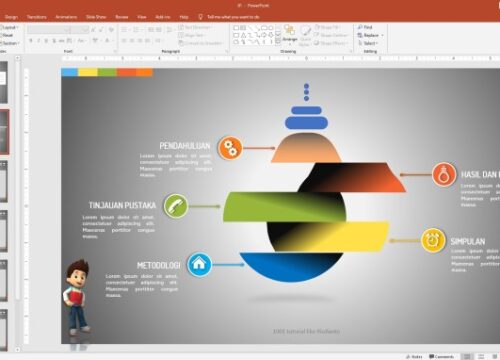Switch to Normal view in status bar
500x360 pixels.
tap(467, 356)
